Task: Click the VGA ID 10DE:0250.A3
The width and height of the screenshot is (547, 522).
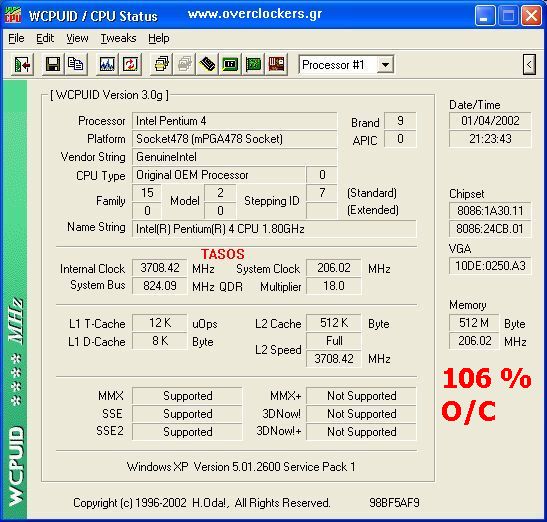Action: (490, 266)
